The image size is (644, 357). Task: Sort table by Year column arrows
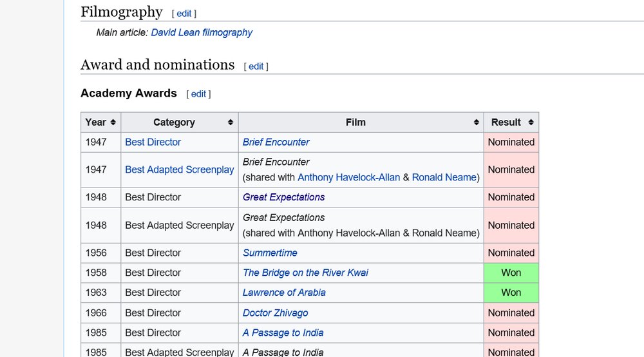[x=113, y=122]
